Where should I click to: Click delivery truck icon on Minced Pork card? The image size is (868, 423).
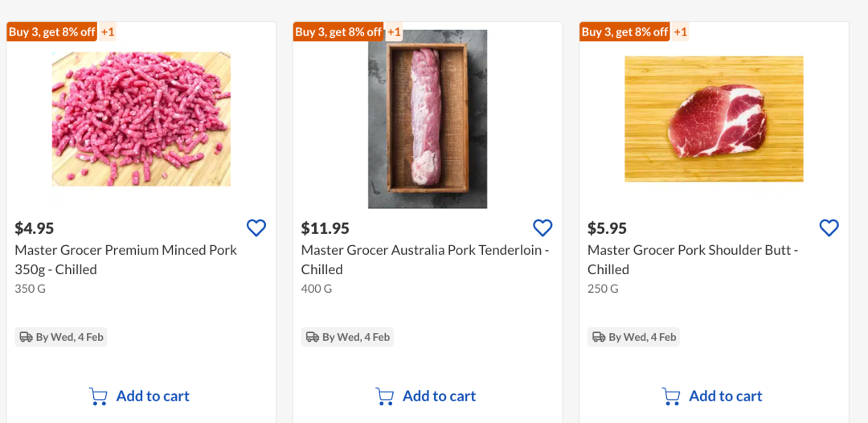[26, 337]
